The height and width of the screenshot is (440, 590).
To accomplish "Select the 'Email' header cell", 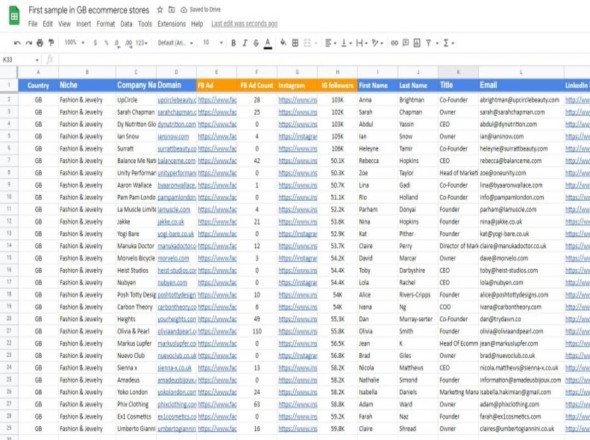I will (x=521, y=85).
